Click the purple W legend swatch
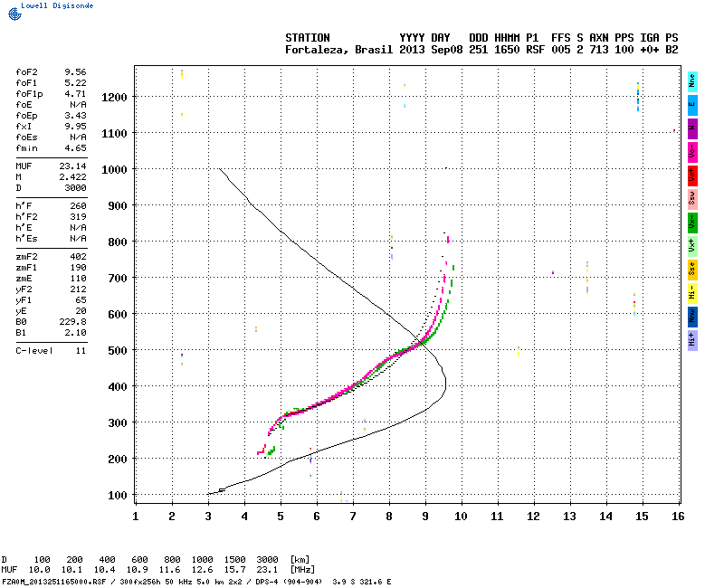 (x=692, y=128)
